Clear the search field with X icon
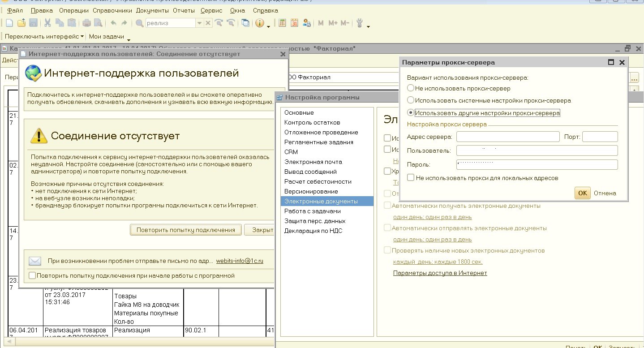This screenshot has width=644, height=348. (208, 23)
